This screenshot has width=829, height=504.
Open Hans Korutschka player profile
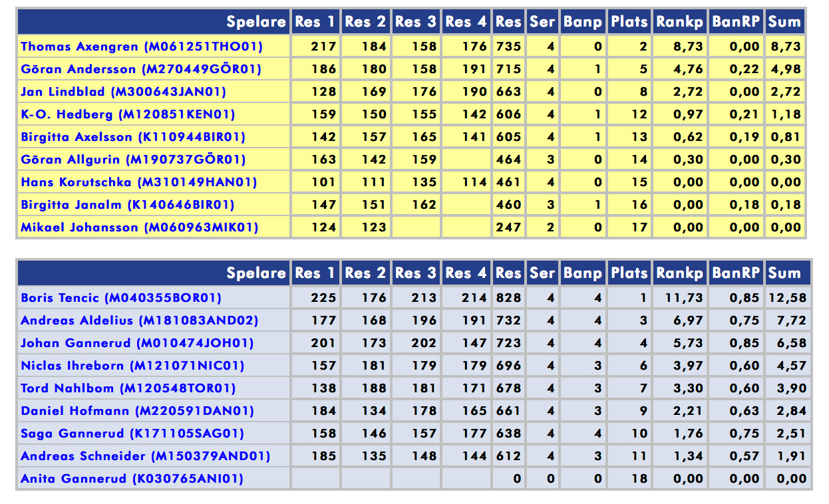(138, 182)
